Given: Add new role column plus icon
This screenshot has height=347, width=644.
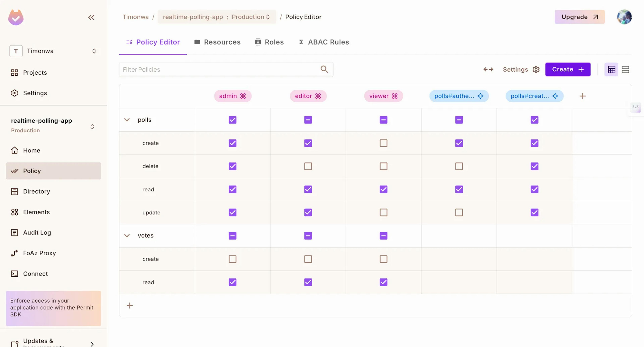Looking at the screenshot, I should (582, 96).
